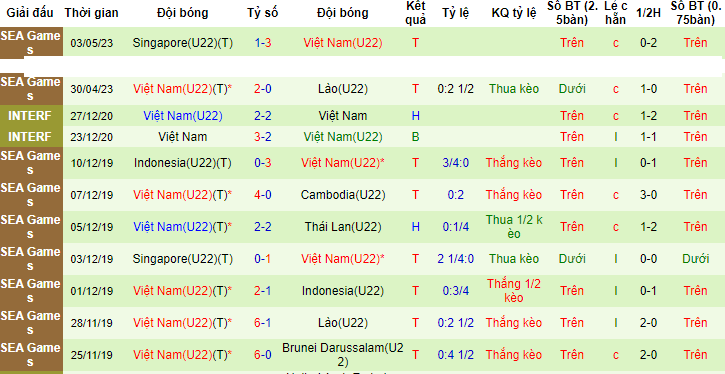
Task: Select Cambodia(U22) in the 07/12/19 row
Action: tap(343, 195)
